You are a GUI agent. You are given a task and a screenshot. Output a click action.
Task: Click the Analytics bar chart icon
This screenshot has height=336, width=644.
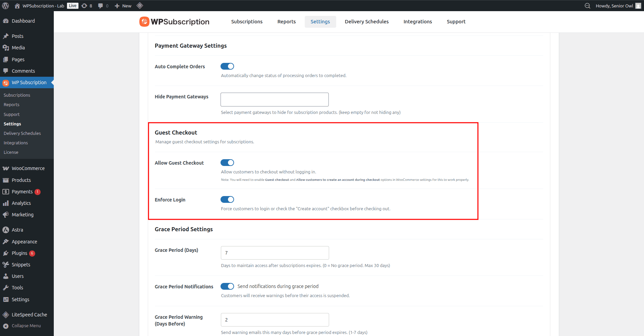tap(6, 203)
